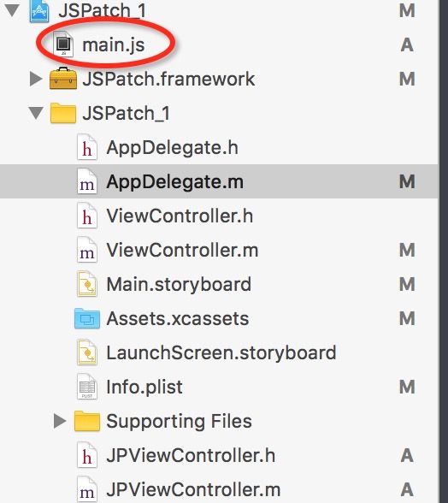Screen dimensions: 448x503
Task: Click the yellow JSPatch_1 group folder icon
Action: (x=63, y=113)
